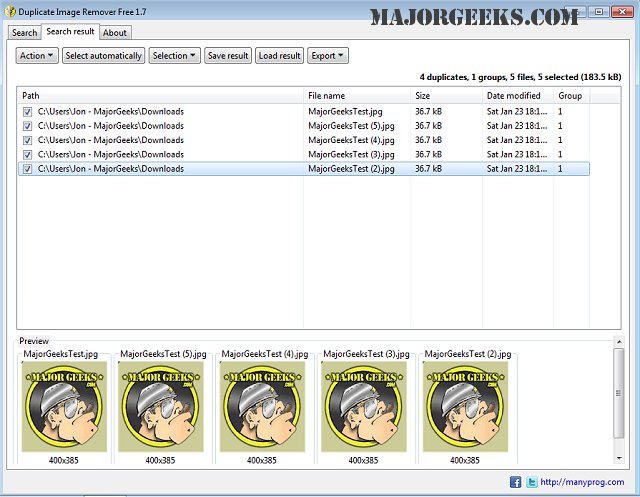Uncheck the MajorGeeksTest (4).jpg checkbox
640x497 pixels.
tap(27, 140)
